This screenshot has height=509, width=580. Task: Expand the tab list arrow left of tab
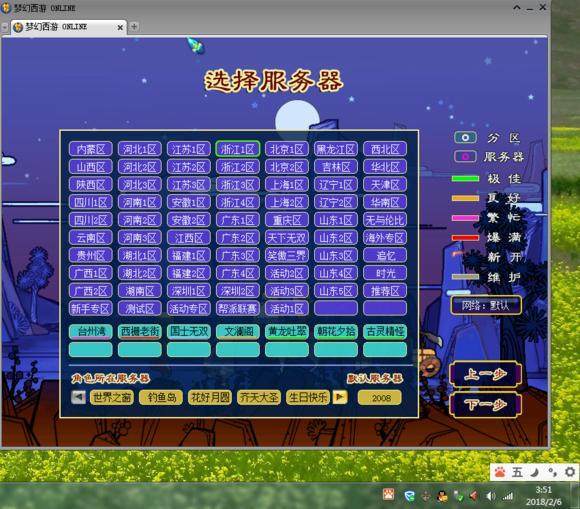point(5,27)
